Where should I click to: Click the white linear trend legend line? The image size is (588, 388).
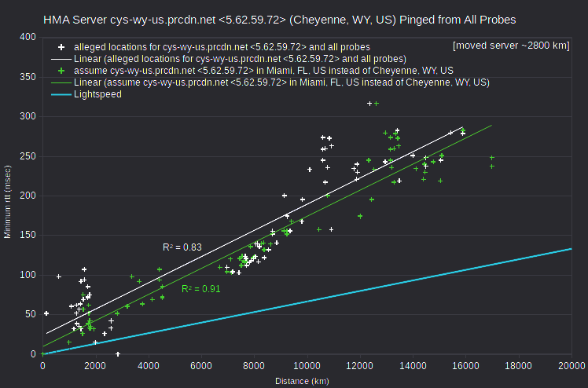pos(61,59)
